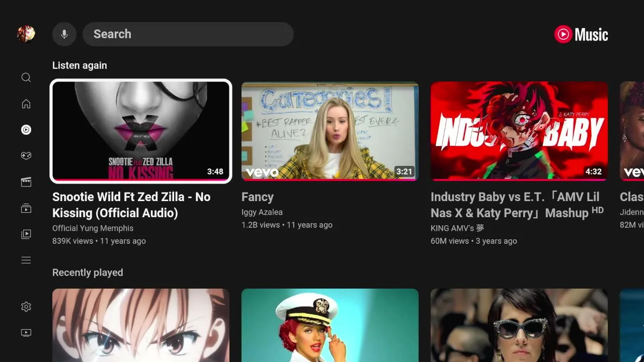The image size is (644, 362).
Task: Open Settings gear in sidebar
Action: pos(26,307)
